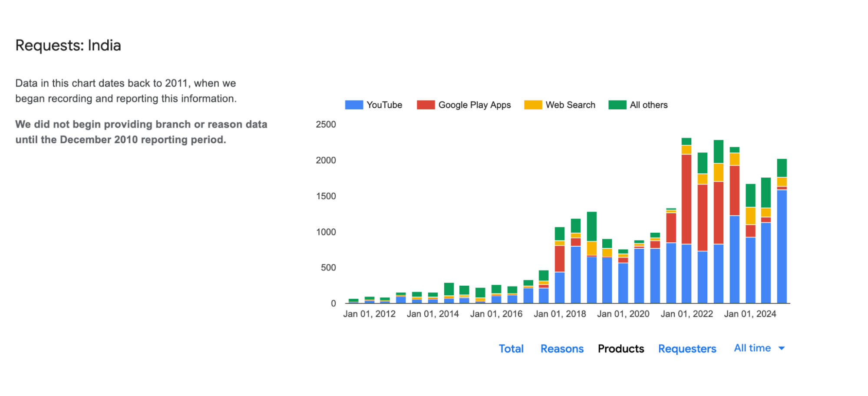Image resolution: width=868 pixels, height=396 pixels.
Task: Click the yellow Web Search legend swatch
Action: point(533,105)
